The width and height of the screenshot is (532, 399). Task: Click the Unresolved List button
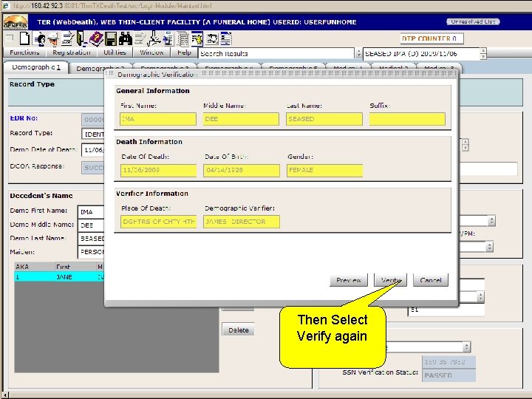tap(473, 21)
